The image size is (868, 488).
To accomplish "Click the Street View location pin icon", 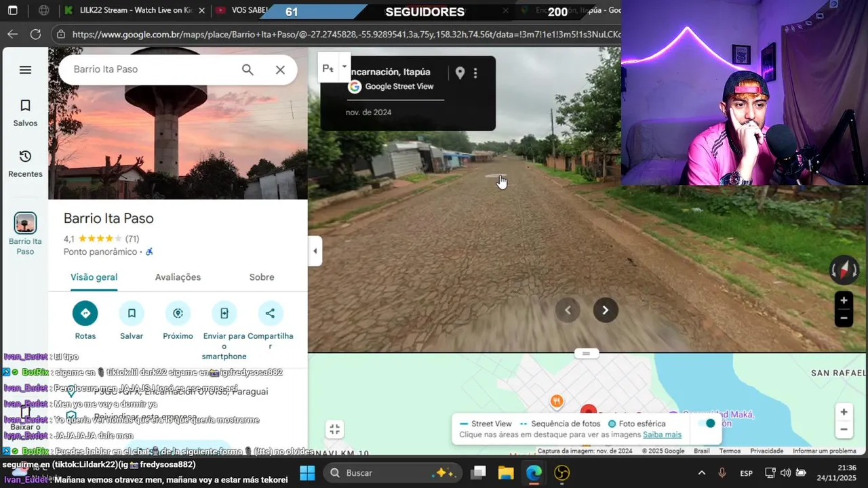I will click(x=460, y=73).
